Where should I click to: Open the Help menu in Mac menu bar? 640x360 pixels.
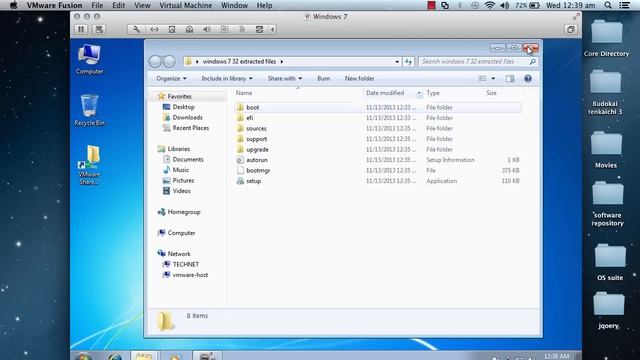pyautogui.click(x=264, y=5)
